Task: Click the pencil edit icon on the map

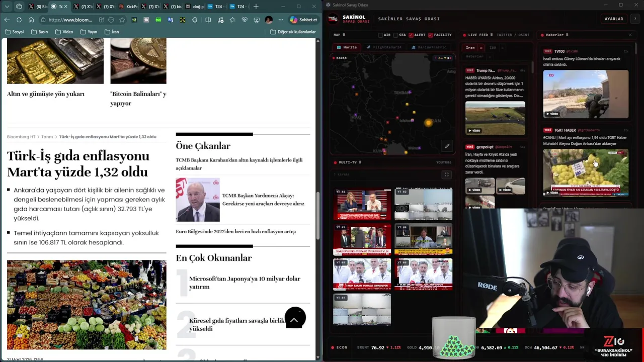Action: [x=447, y=146]
